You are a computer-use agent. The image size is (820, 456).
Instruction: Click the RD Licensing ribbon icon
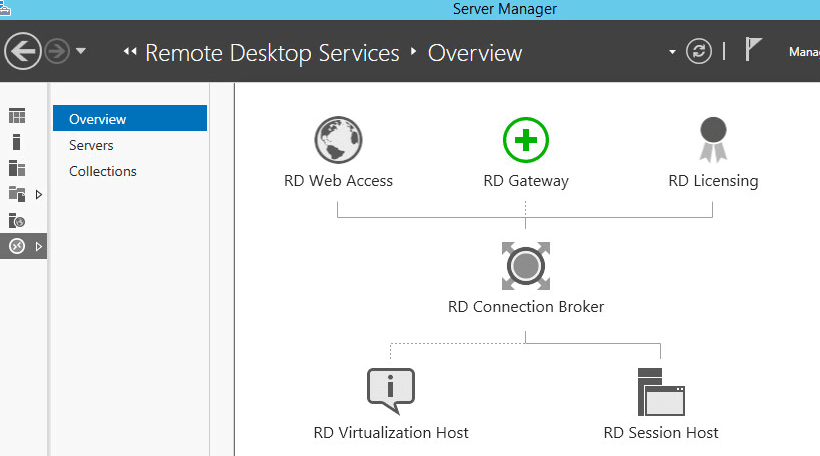coord(712,140)
